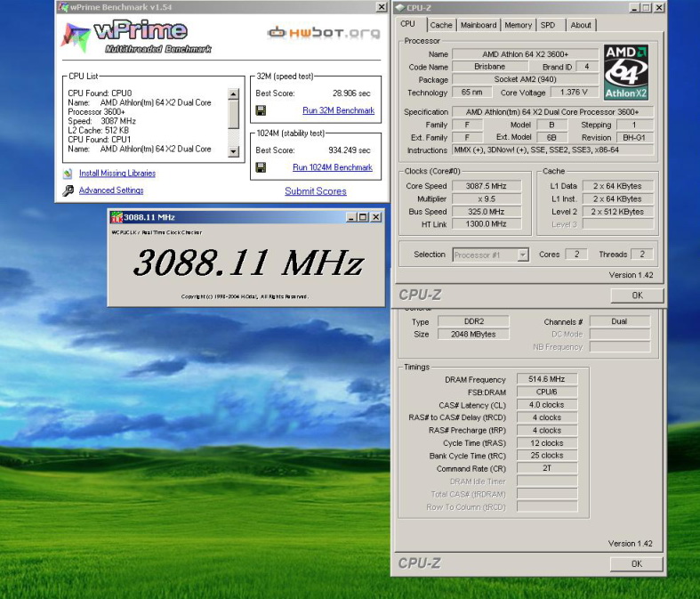Open Advanced Settings link

pyautogui.click(x=111, y=190)
